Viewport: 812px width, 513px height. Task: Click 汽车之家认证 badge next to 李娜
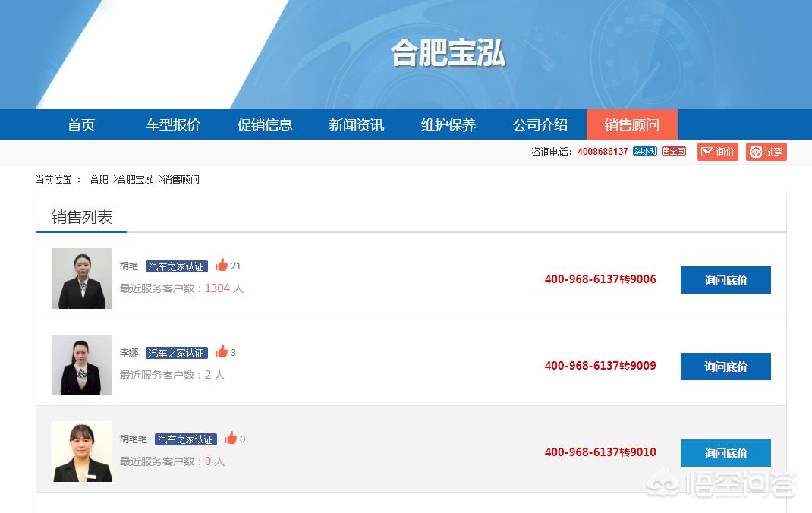(x=177, y=353)
